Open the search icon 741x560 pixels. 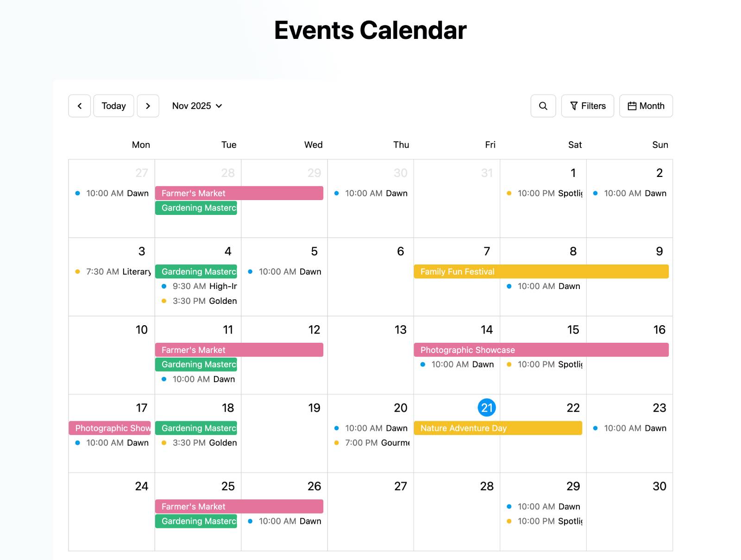[x=543, y=106]
